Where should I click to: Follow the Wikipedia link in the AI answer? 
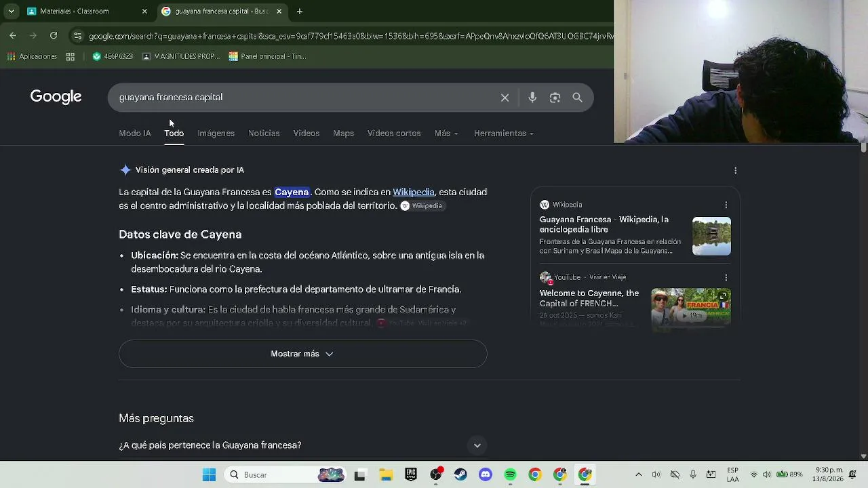click(413, 192)
